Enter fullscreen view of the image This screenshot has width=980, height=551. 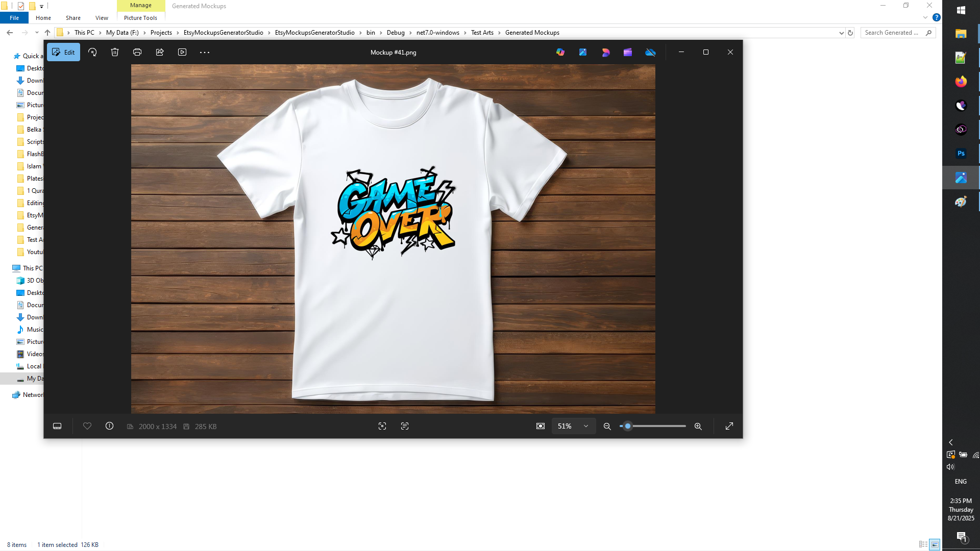coord(729,426)
